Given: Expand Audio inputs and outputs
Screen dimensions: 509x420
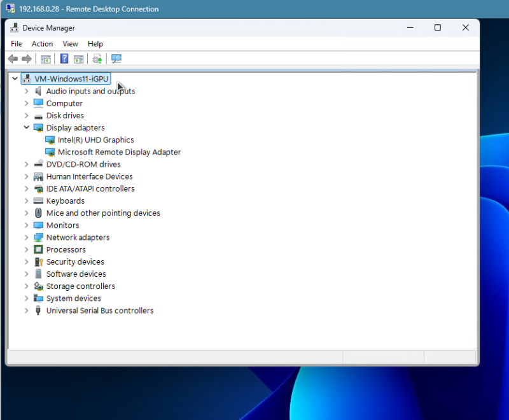Looking at the screenshot, I should 27,91.
